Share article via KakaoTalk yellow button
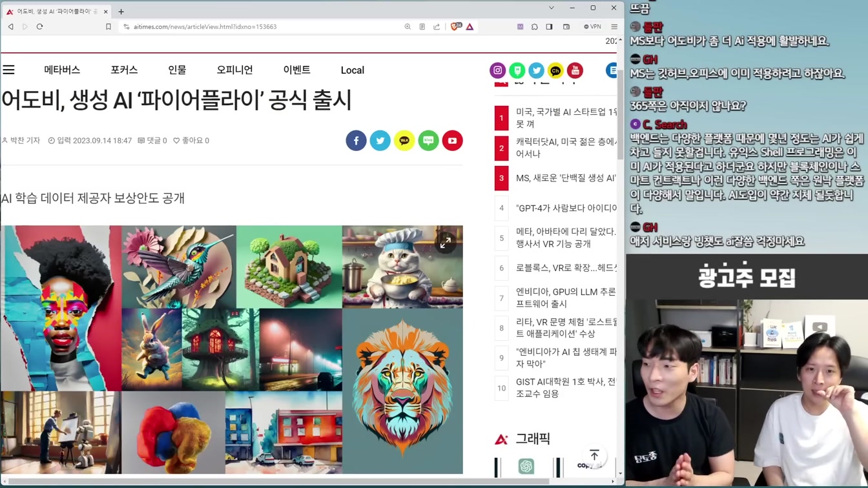 point(404,141)
